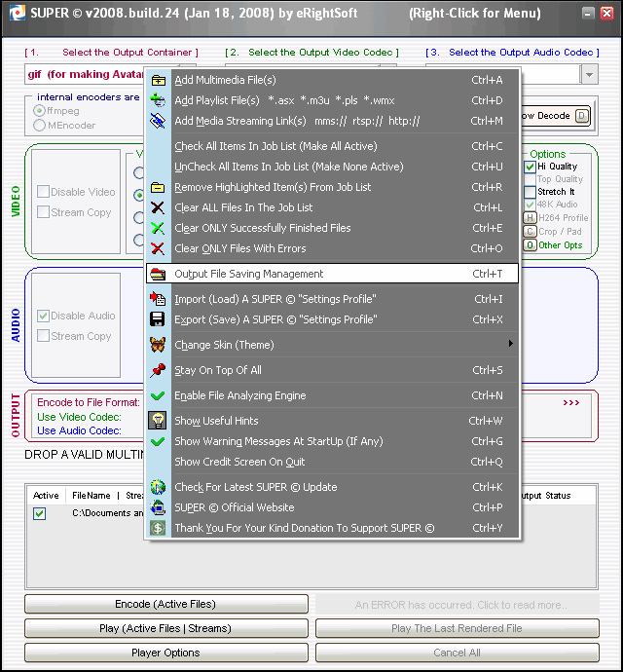This screenshot has width=623, height=672.
Task: Enable the Disable Video checkbox
Action: click(x=43, y=192)
